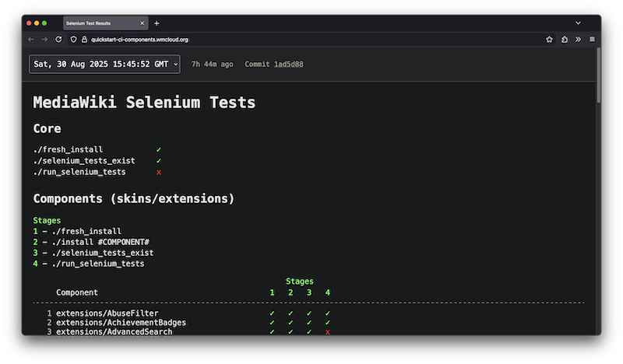Bookmark this page with the star icon
Viewport: 623px width, 364px height.
click(549, 40)
